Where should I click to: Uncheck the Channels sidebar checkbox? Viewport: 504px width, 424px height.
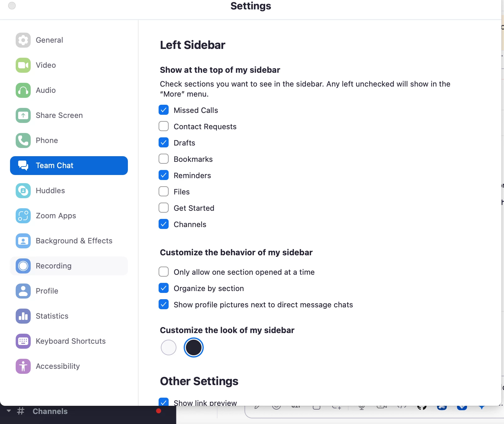click(x=164, y=224)
